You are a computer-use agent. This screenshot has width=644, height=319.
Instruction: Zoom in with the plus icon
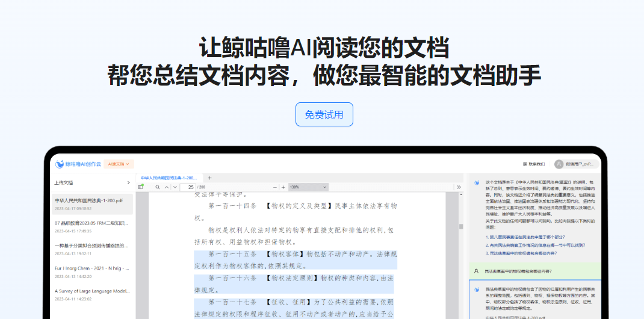[283, 187]
